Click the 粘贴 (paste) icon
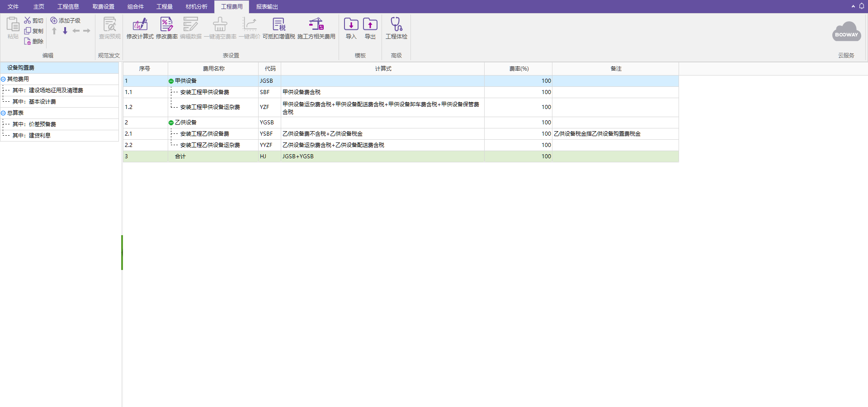The image size is (868, 407). (13, 24)
